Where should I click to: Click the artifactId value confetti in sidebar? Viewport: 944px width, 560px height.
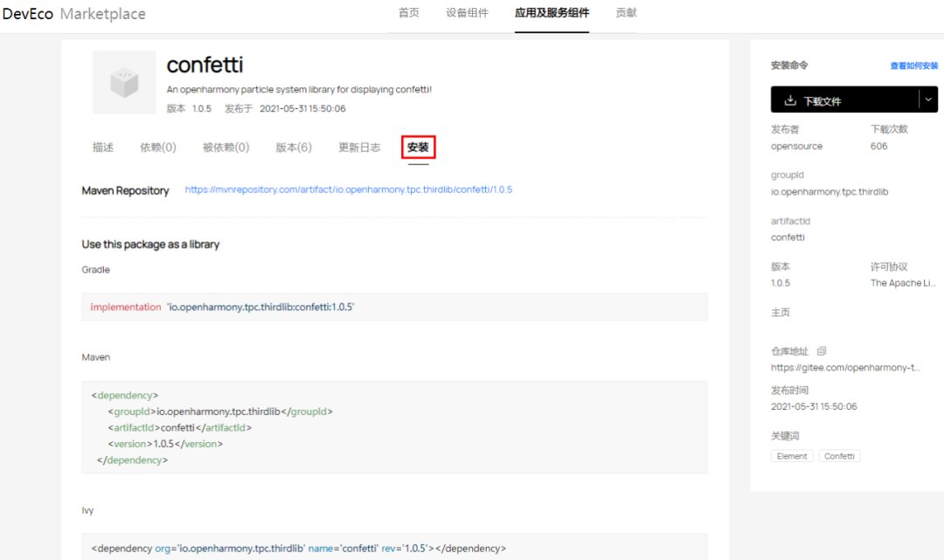coord(788,238)
